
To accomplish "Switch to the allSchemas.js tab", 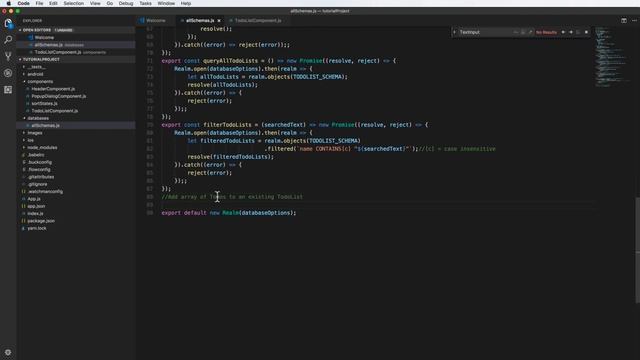I will coord(200,20).
